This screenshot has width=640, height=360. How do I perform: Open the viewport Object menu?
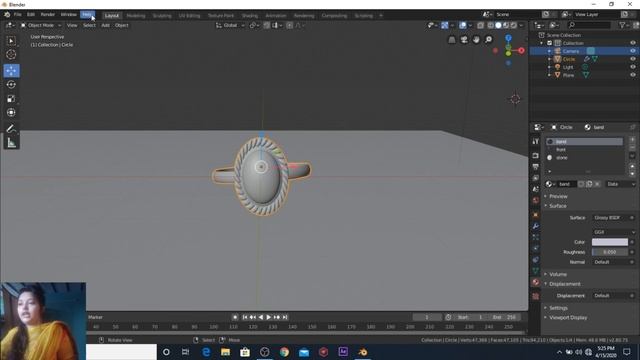coord(122,25)
